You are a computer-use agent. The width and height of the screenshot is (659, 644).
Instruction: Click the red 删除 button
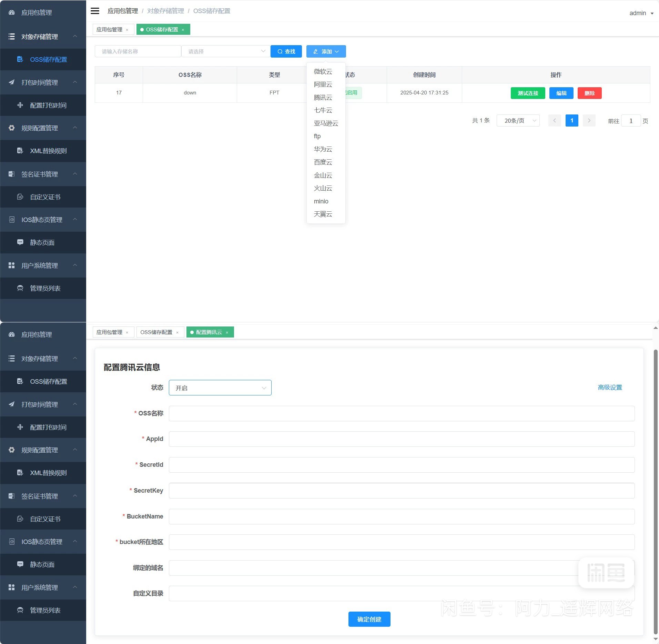tap(589, 93)
